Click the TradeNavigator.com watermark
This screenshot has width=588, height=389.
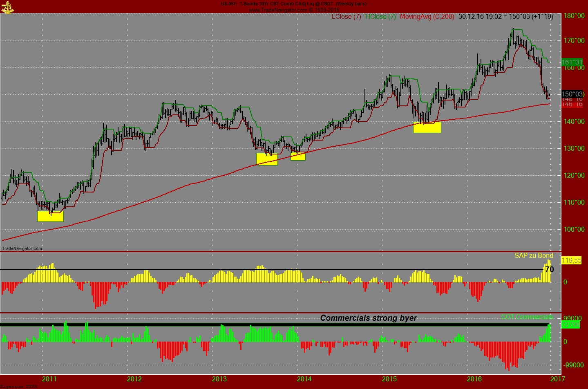point(22,248)
